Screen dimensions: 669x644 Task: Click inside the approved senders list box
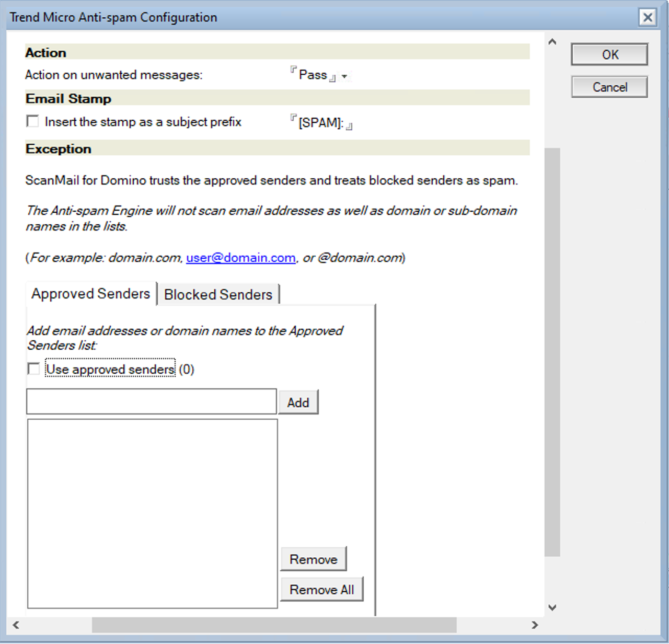click(x=152, y=512)
